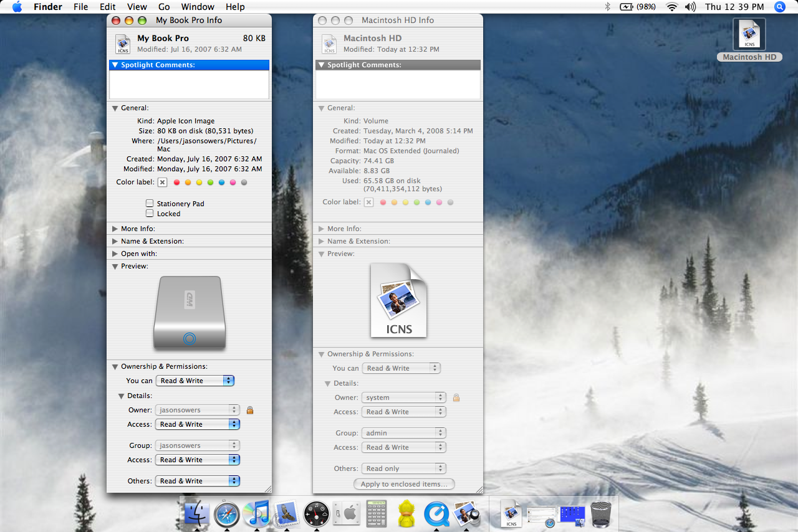The width and height of the screenshot is (798, 532).
Task: Expand the Open with section
Action: click(115, 254)
